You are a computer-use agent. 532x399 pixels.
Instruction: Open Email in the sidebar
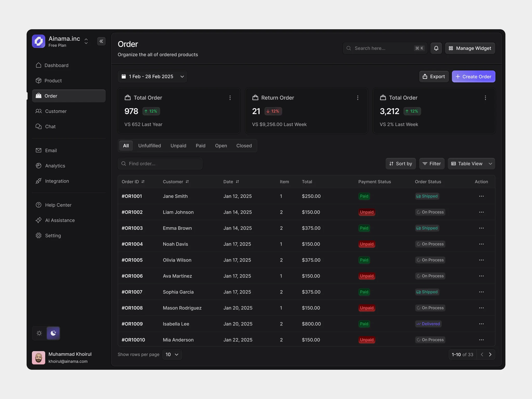[x=69, y=150]
